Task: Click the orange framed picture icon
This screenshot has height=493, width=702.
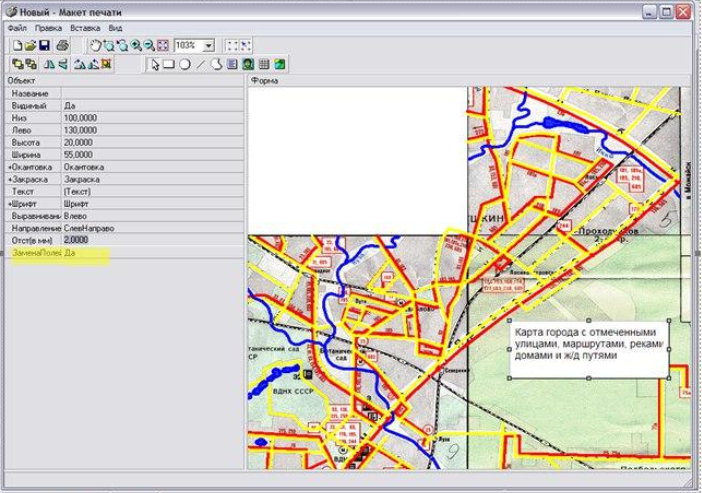Action: (106, 64)
